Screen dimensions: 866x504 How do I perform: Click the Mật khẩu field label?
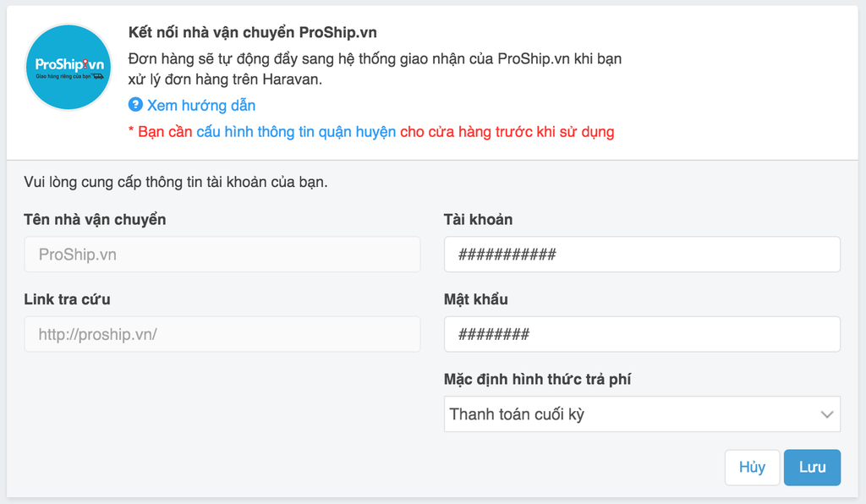click(x=476, y=299)
